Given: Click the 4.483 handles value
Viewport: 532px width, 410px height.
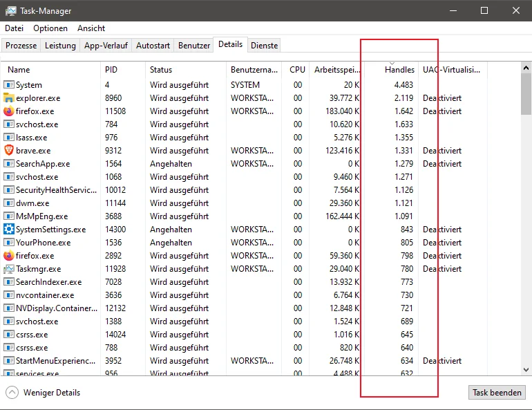Looking at the screenshot, I should (x=403, y=84).
